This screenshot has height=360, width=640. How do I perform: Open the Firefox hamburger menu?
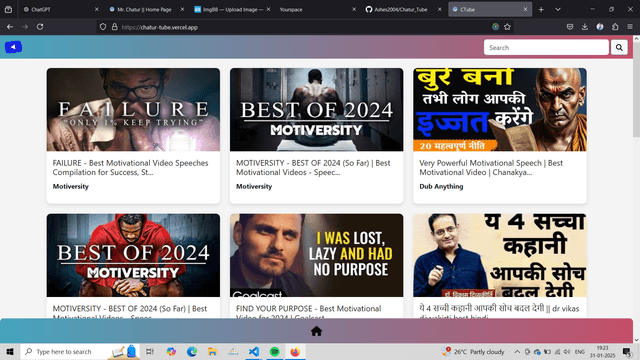pyautogui.click(x=630, y=27)
